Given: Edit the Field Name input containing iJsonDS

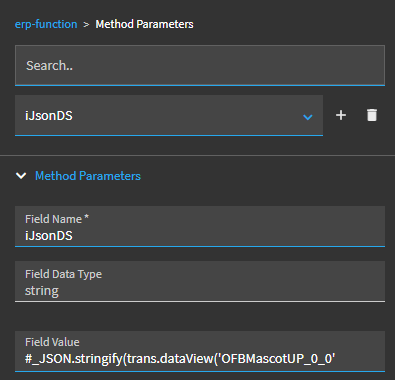Looking at the screenshot, I should coord(200,227).
